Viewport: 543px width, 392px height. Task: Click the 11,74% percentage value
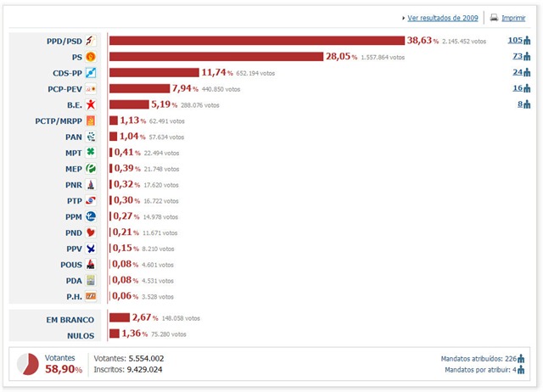click(217, 72)
